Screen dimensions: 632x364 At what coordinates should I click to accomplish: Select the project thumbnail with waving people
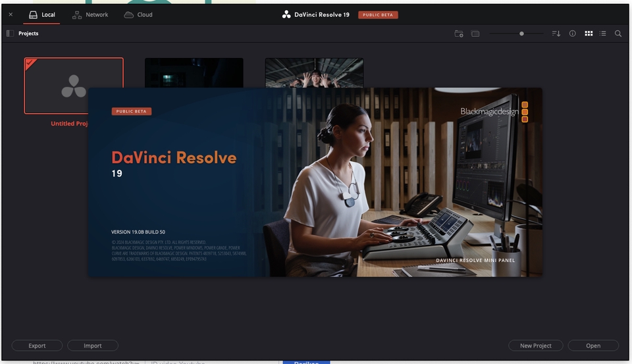tap(314, 72)
